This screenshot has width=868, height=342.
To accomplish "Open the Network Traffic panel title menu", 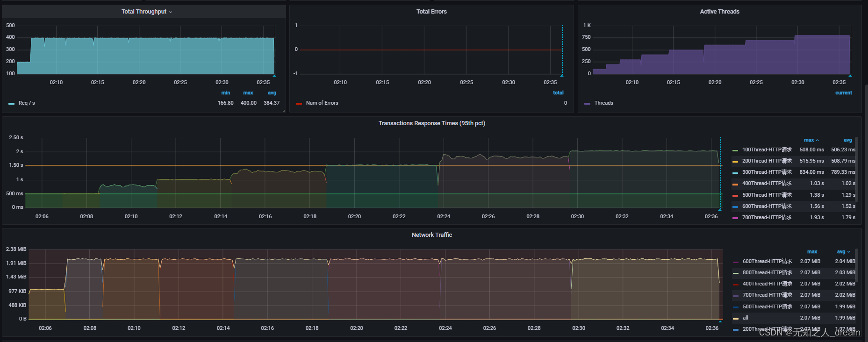I will [x=431, y=235].
